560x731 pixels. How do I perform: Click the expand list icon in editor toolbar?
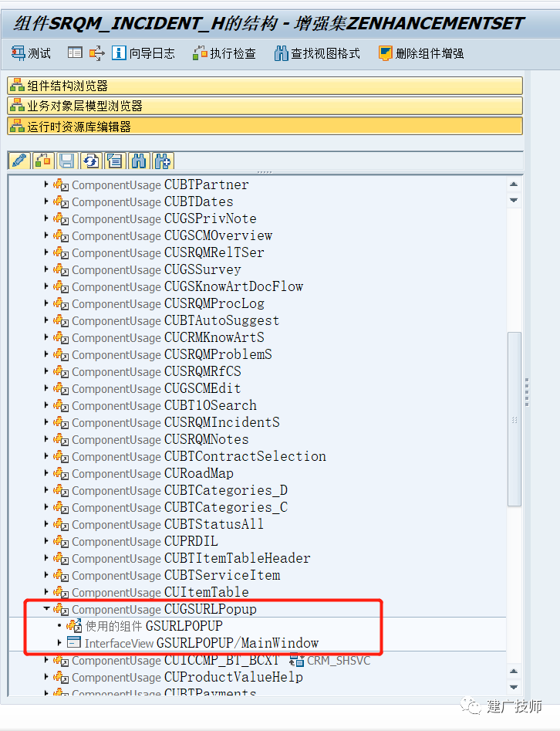[115, 161]
